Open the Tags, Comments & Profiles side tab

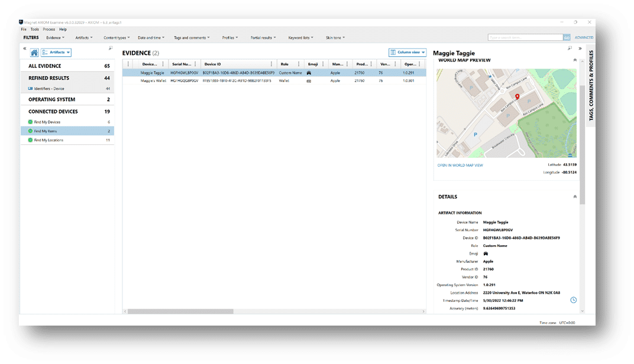click(591, 86)
